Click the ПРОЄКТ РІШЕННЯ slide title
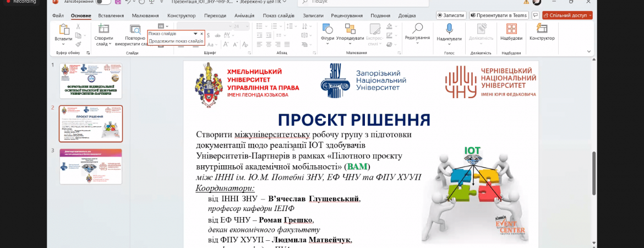 pyautogui.click(x=354, y=120)
